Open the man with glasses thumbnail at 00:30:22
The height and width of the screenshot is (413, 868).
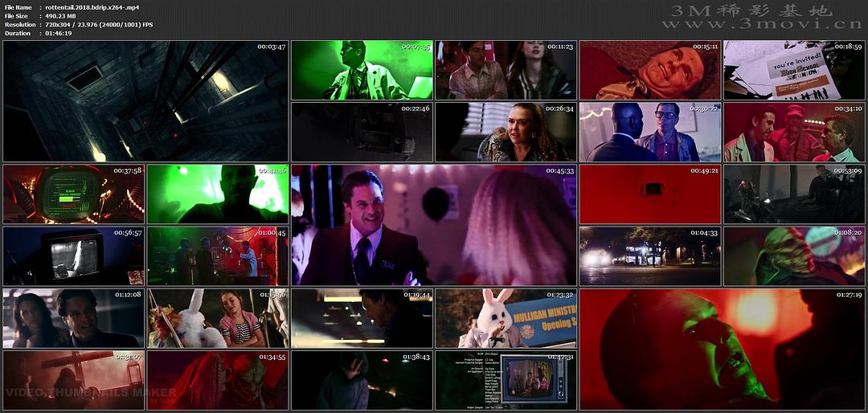[650, 132]
